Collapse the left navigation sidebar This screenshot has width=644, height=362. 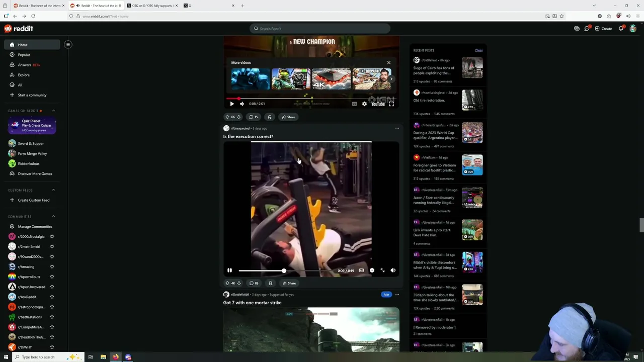click(x=68, y=45)
